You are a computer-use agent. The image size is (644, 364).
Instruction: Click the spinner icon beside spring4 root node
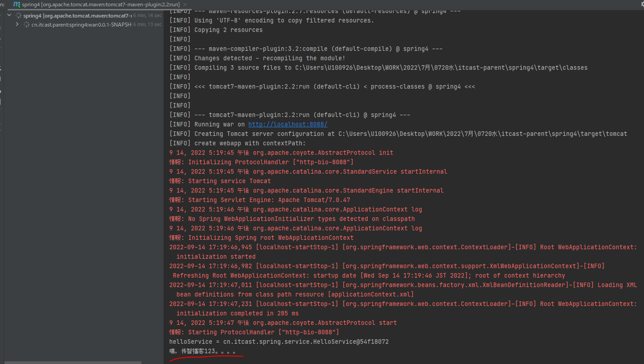(x=18, y=15)
